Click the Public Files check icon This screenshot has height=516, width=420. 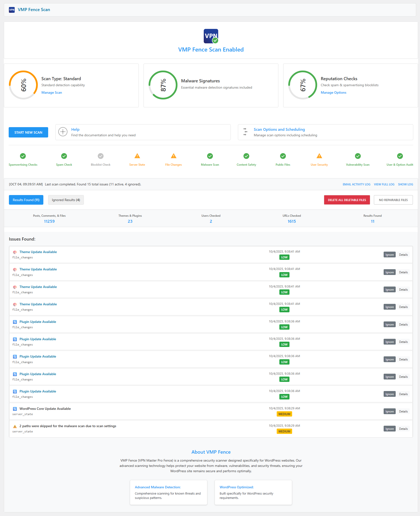click(x=282, y=156)
